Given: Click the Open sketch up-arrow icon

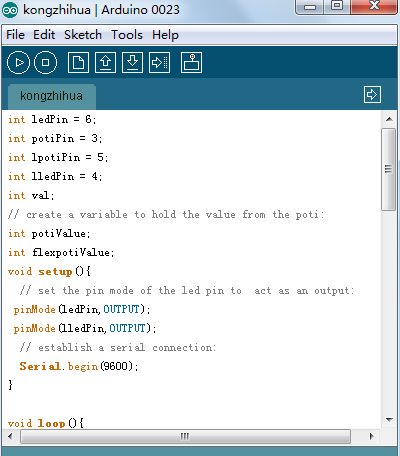Looking at the screenshot, I should pos(105,62).
